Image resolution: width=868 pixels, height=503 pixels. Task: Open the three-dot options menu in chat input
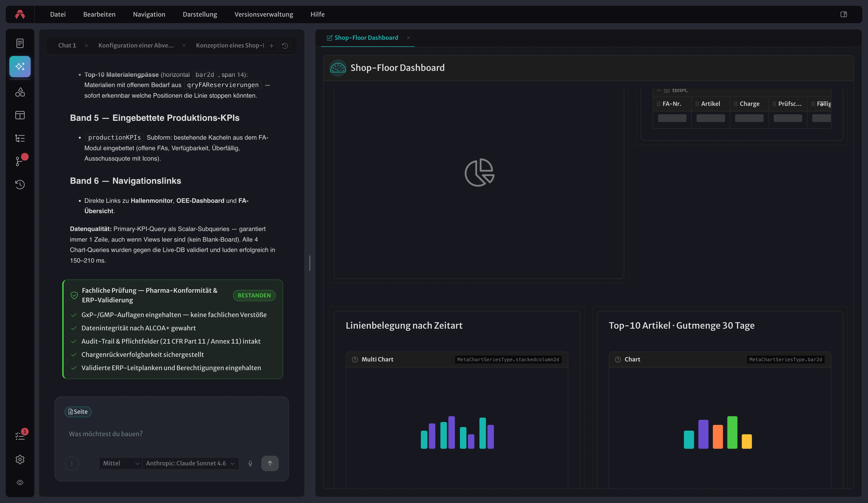(x=72, y=463)
